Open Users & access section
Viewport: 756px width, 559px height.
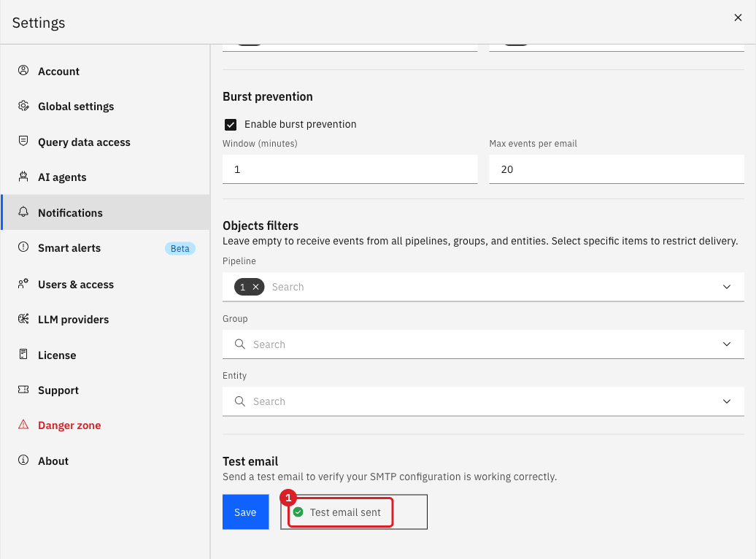pyautogui.click(x=106, y=284)
